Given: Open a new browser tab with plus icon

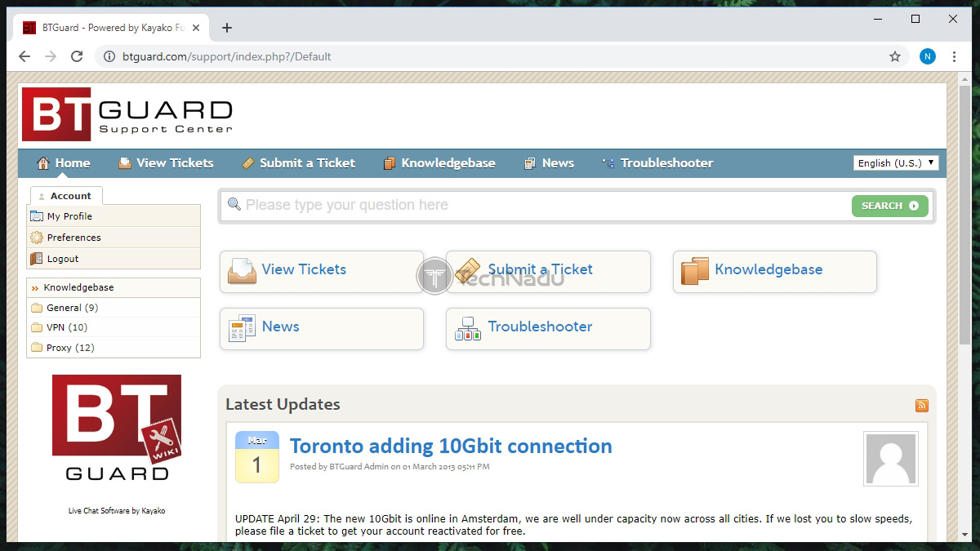Looking at the screenshot, I should (227, 28).
